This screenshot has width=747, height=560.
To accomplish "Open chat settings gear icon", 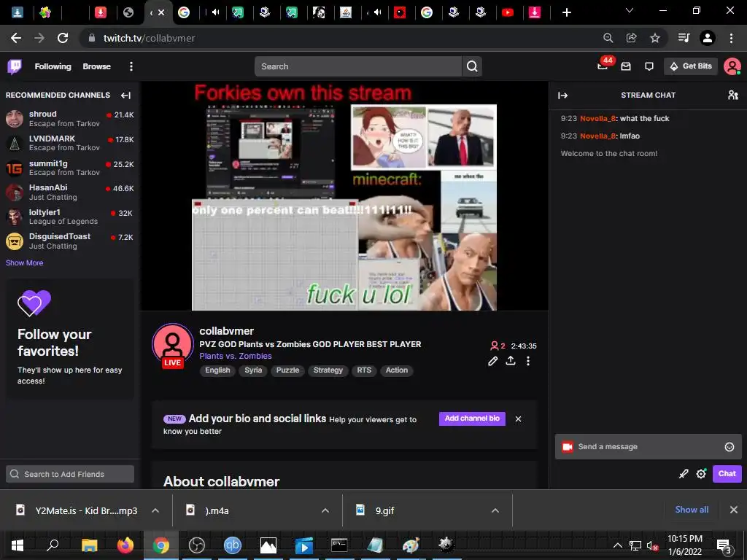I will click(x=701, y=473).
